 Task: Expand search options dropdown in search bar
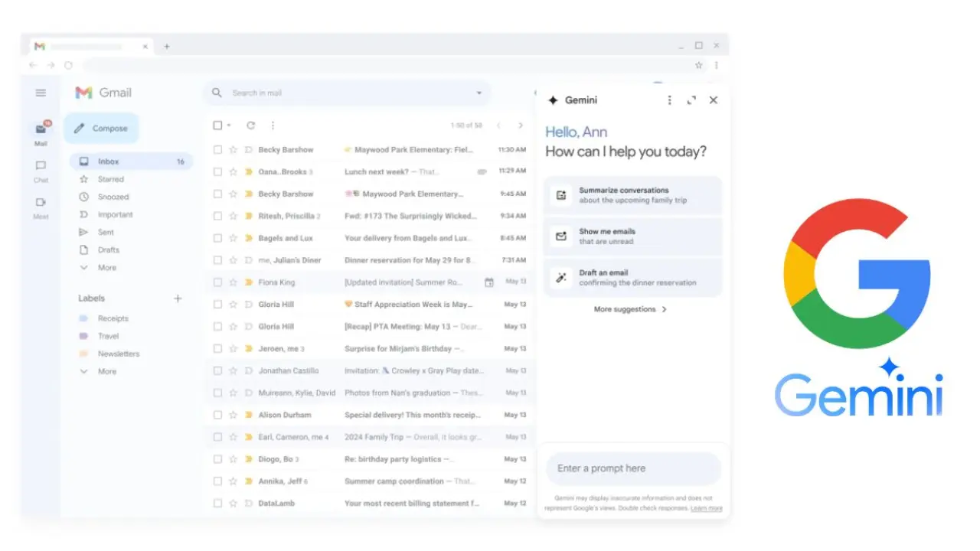pos(479,93)
